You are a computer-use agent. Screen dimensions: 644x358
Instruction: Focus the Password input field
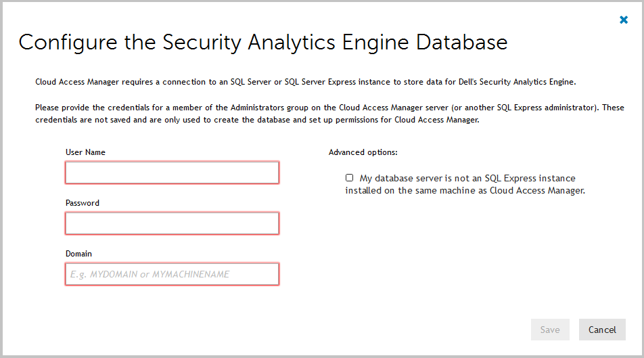pyautogui.click(x=172, y=223)
